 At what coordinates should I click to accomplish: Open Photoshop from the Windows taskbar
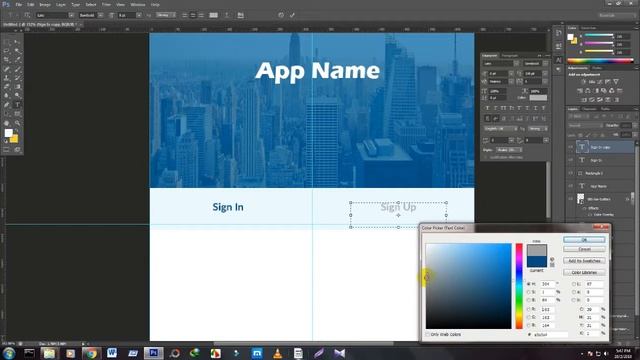pos(153,353)
